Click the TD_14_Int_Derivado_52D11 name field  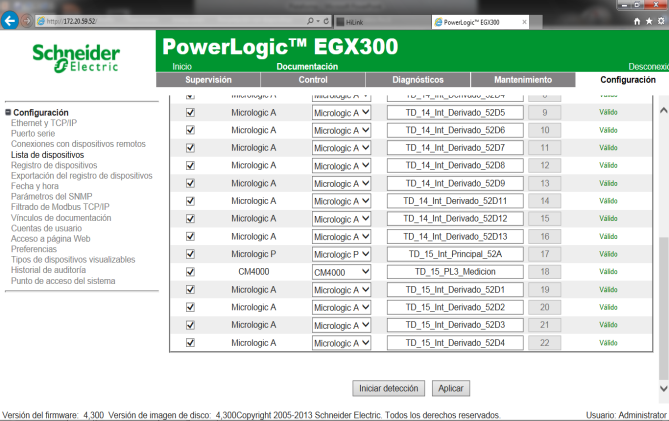[455, 201]
